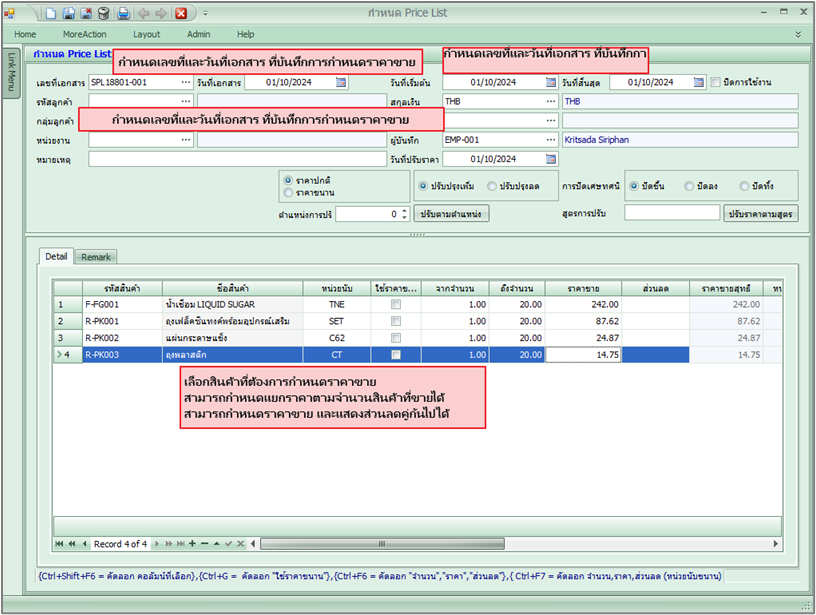Click the ปรับตามตำแหน่ง button
816x615 pixels.
pos(451,214)
